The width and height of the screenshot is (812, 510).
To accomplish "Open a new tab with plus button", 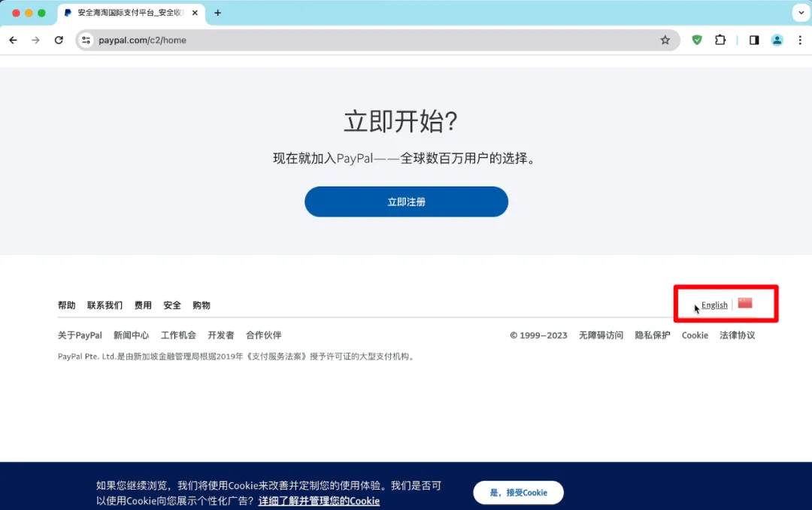I will pos(217,13).
